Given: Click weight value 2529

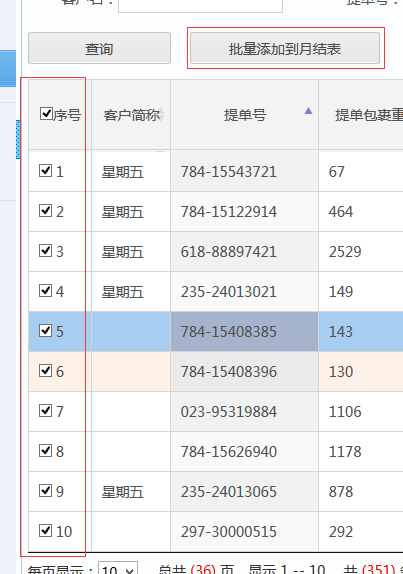Looking at the screenshot, I should tap(345, 251).
